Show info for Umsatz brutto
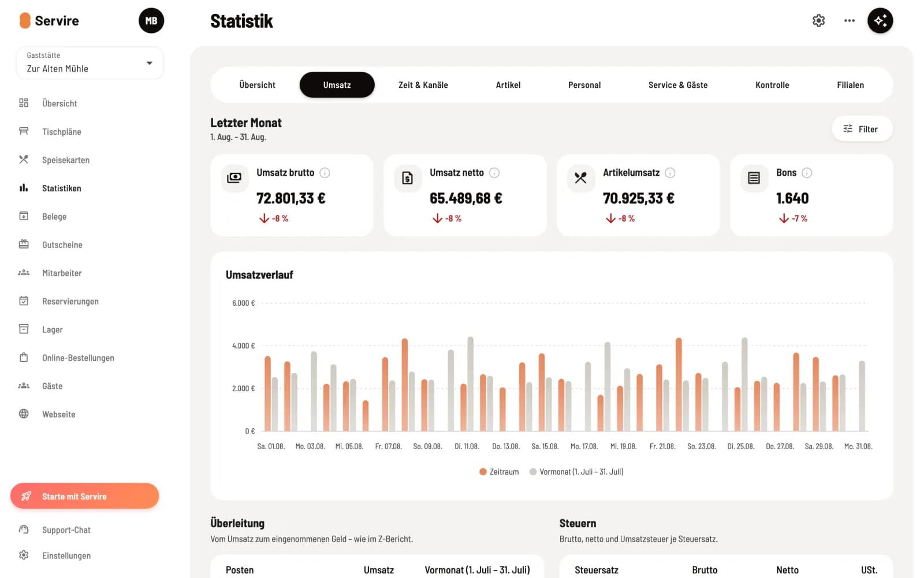Screen dimensions: 924x578 point(325,173)
